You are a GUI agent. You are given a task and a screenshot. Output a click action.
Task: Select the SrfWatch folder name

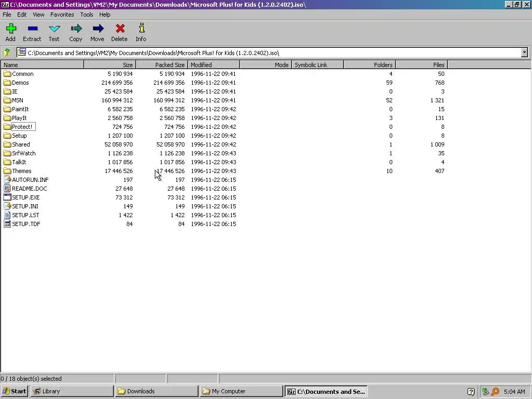point(24,153)
